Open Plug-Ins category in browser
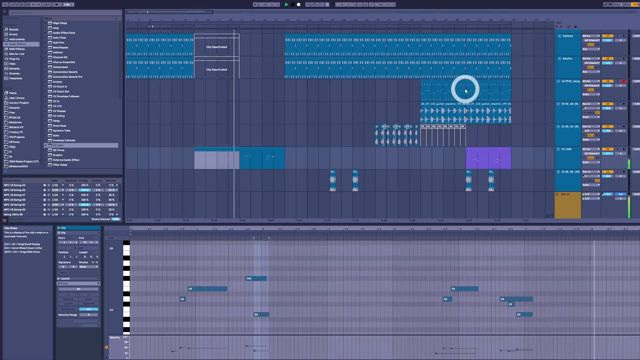 coord(14,59)
